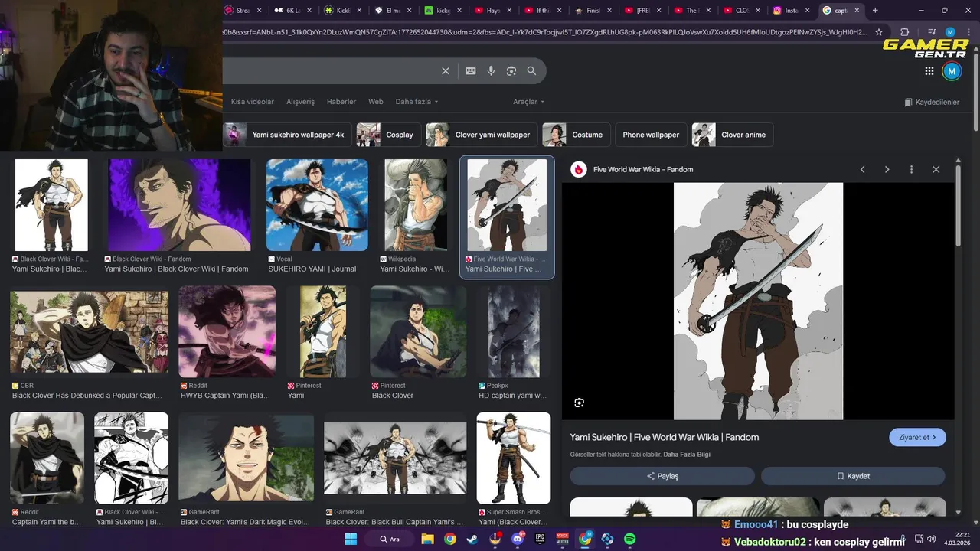The image size is (980, 551).
Task: Select the Cosplay suggestion chip
Action: point(389,135)
